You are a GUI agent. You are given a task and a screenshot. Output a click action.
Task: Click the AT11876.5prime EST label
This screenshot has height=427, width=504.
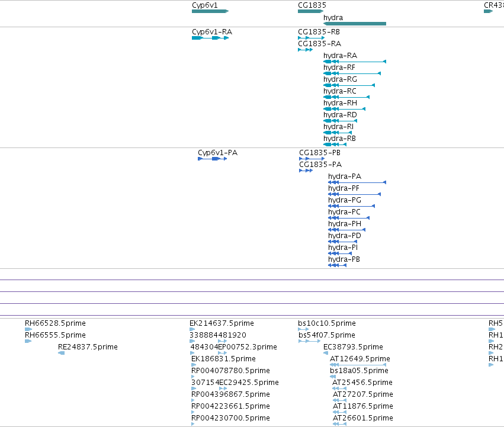tap(363, 407)
